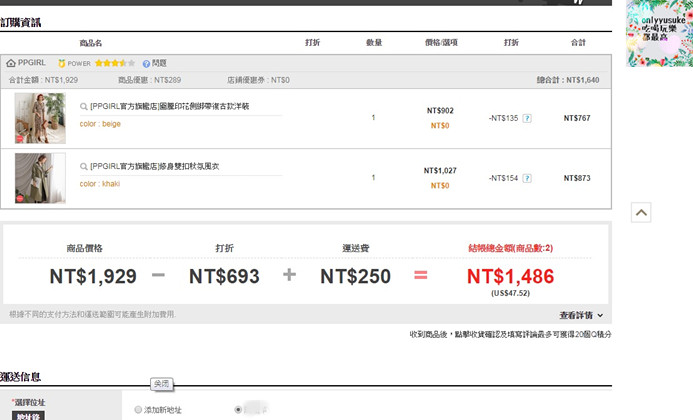Select the saved address radio button
The image size is (693, 420).
pos(238,409)
